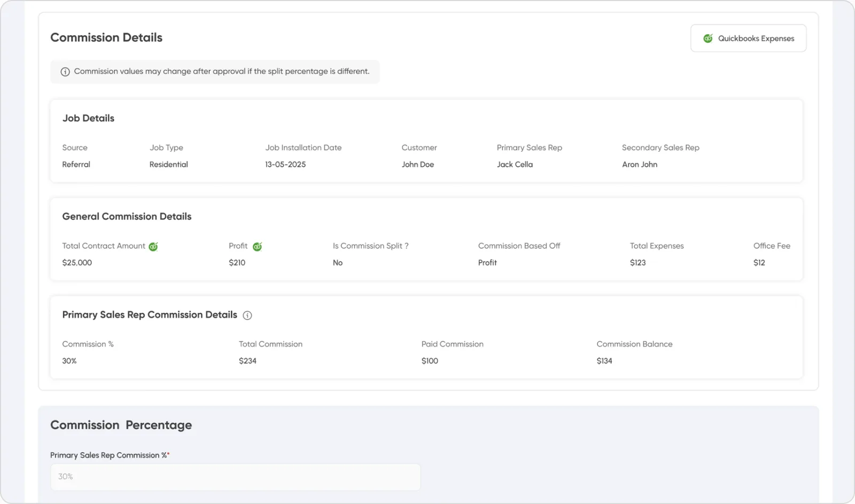Click QuickBooks icon beside Total Contract Amount

[x=153, y=246]
